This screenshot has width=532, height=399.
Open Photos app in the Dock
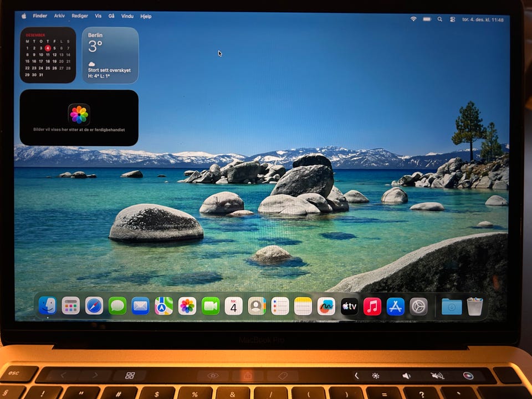[x=187, y=306]
